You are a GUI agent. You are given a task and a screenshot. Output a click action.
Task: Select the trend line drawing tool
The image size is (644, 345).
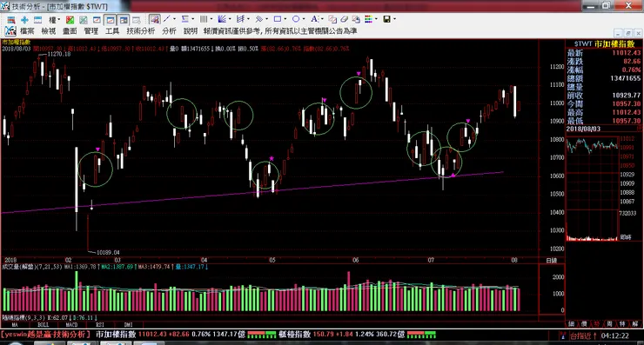tap(167, 19)
